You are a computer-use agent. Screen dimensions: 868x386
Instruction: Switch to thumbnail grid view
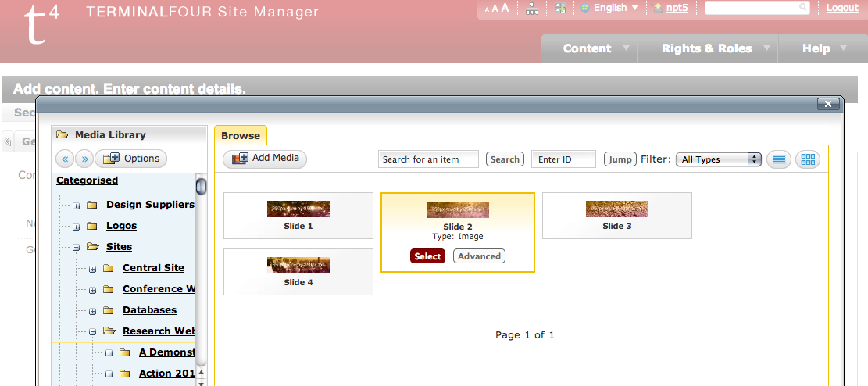[808, 159]
